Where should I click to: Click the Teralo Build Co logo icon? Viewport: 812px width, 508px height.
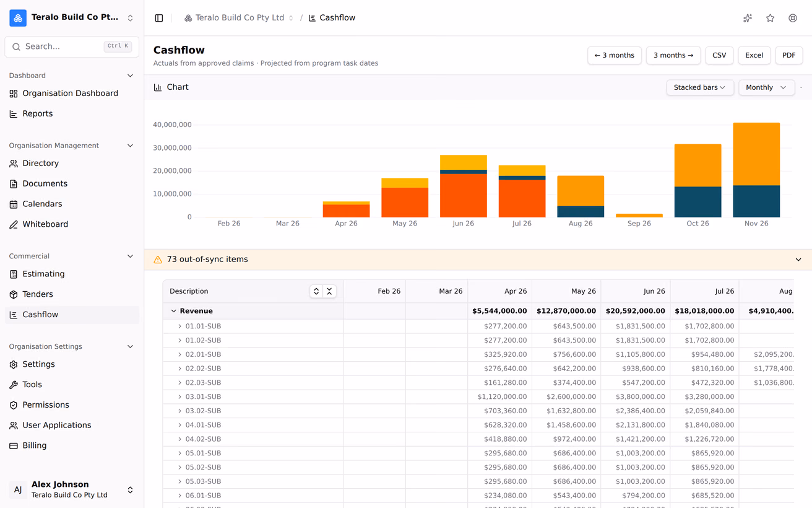pos(18,18)
